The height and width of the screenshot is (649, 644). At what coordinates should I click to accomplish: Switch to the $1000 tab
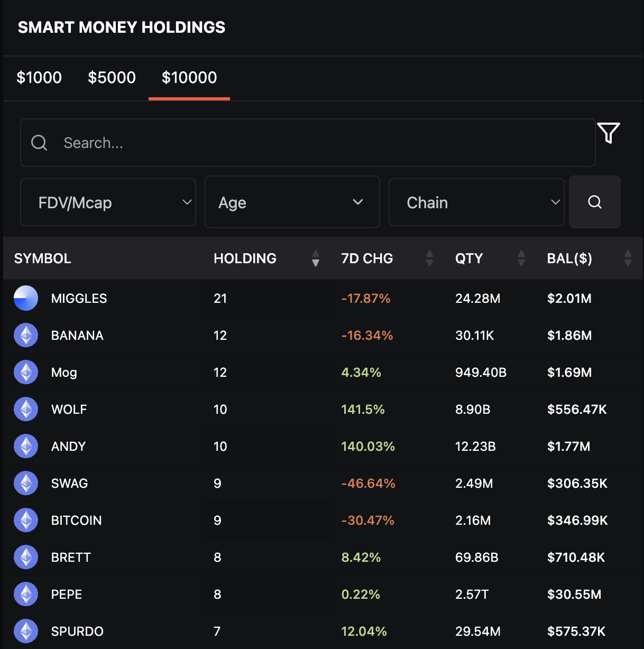click(x=39, y=78)
